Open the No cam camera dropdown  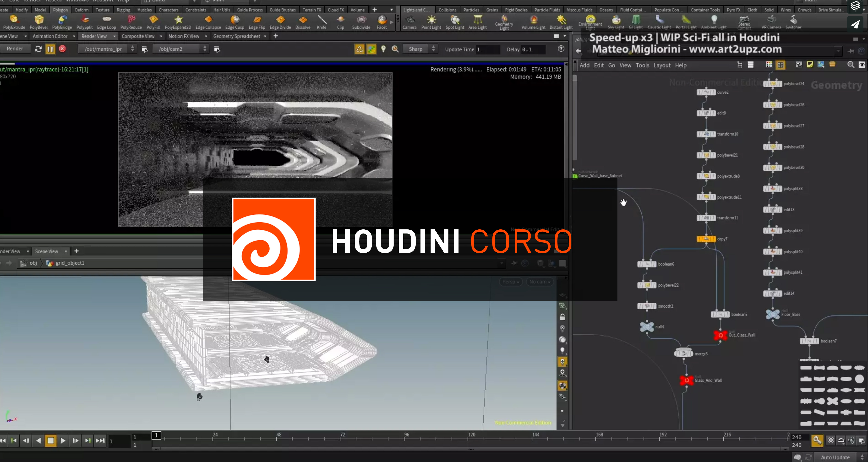540,282
